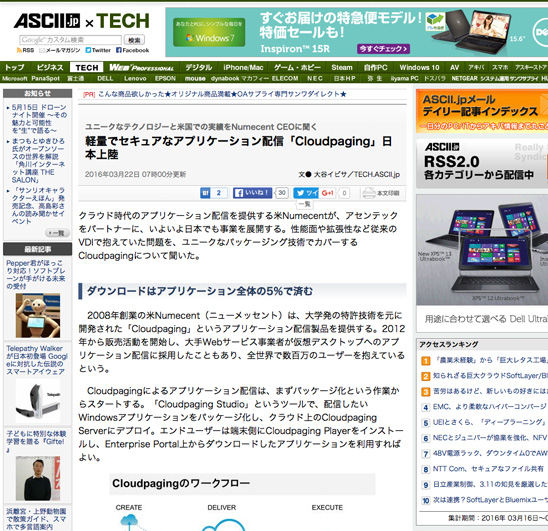Open the DELL vendor link in sub-navigation
The width and height of the screenshot is (548, 531).
point(105,79)
